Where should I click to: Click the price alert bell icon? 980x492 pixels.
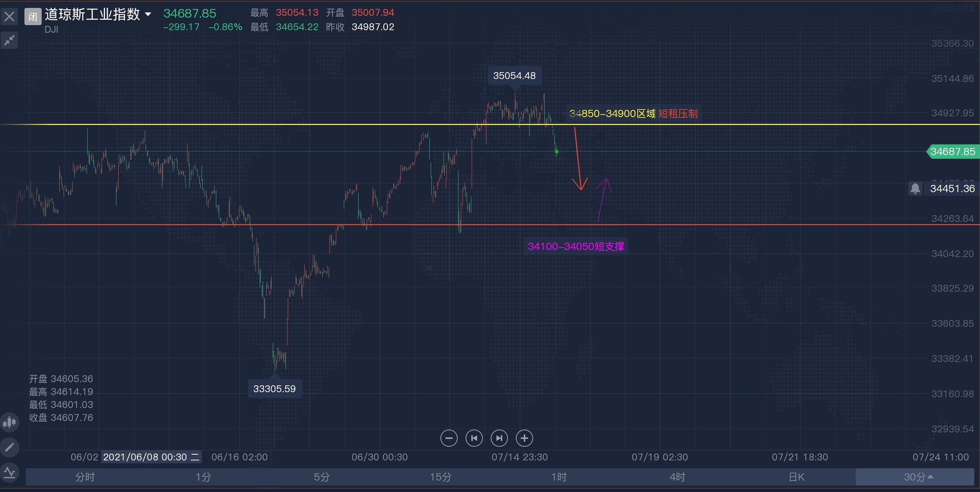click(915, 189)
